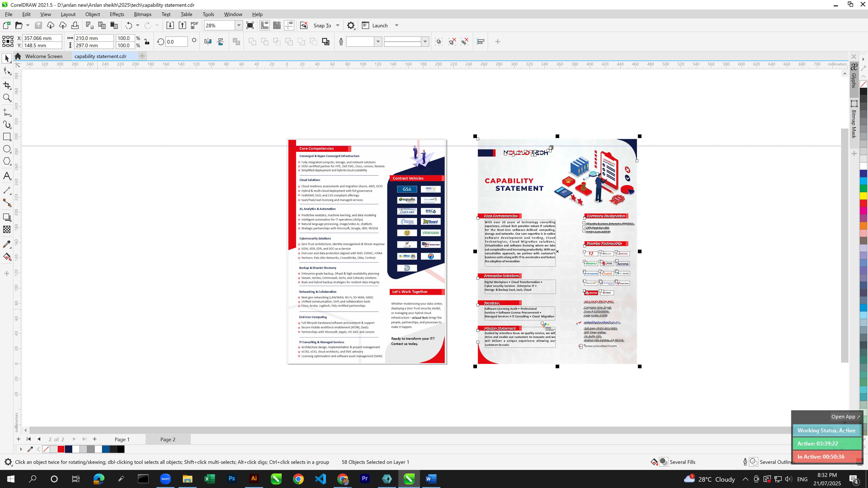Select the Rectangle tool
This screenshot has height=488, width=868.
pyautogui.click(x=7, y=137)
